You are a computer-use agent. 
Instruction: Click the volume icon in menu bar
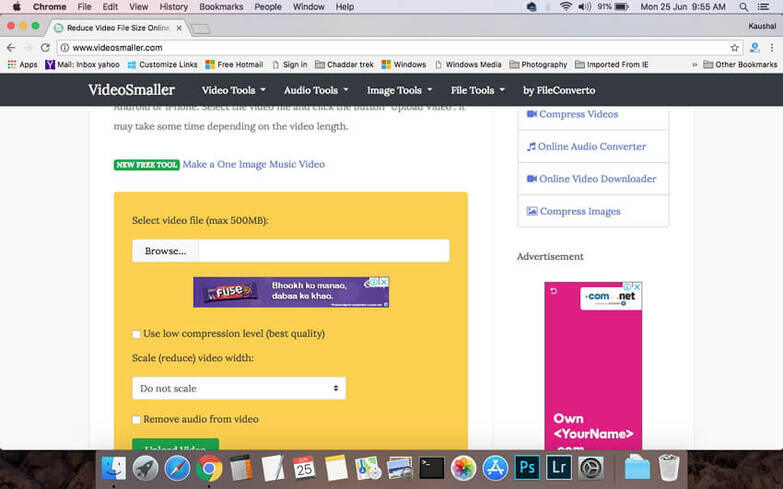584,7
